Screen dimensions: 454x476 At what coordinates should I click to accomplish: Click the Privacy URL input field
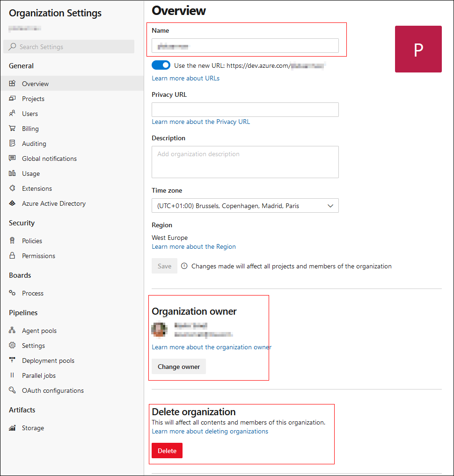pos(245,109)
